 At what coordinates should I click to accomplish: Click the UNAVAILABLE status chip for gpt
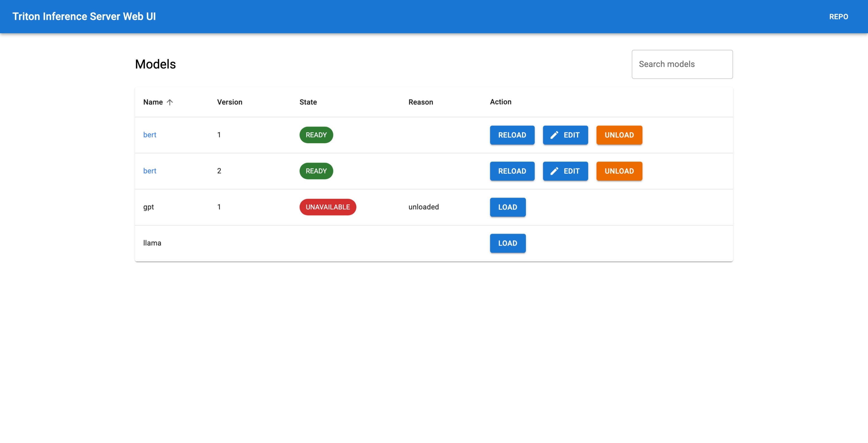(x=328, y=207)
